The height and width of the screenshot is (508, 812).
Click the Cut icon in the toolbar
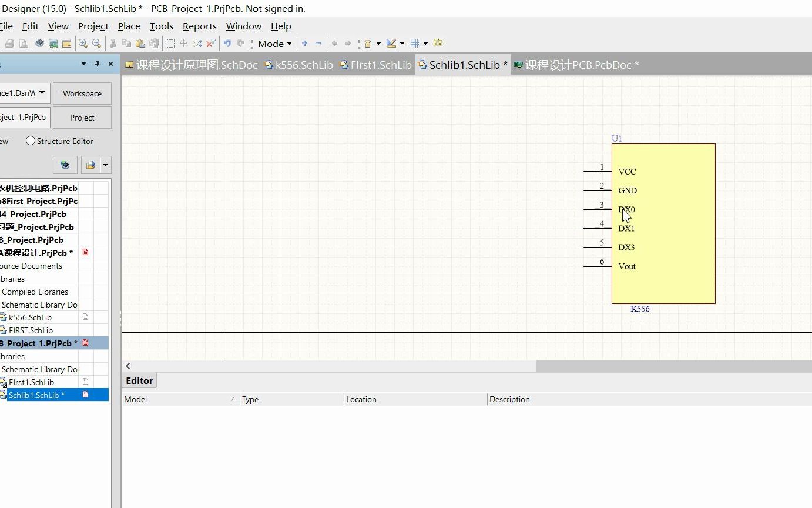(x=113, y=43)
